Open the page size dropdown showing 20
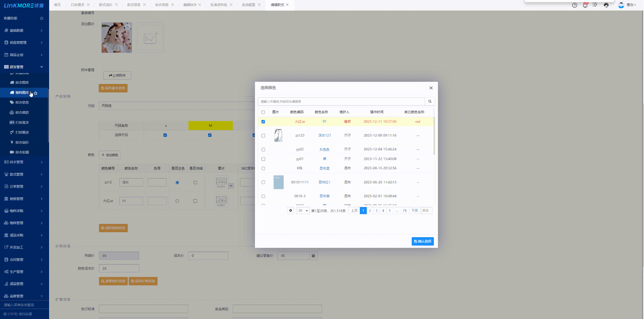This screenshot has height=319, width=644. pyautogui.click(x=303, y=211)
